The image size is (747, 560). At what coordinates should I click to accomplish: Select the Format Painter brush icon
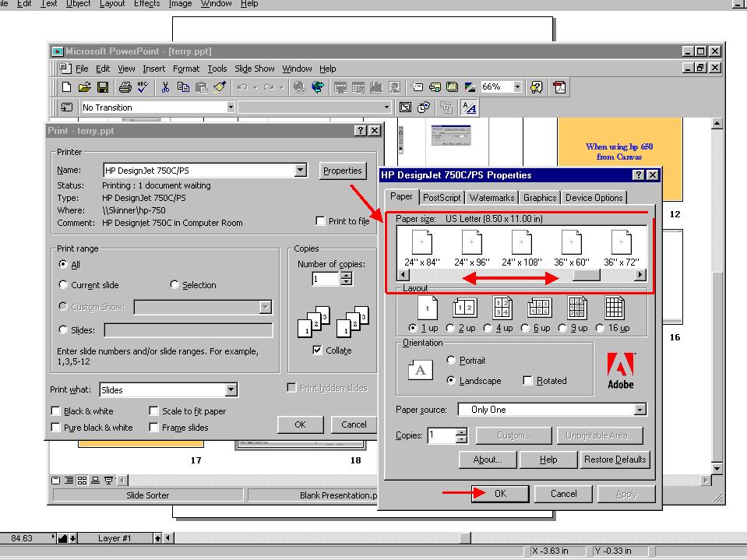[x=219, y=87]
